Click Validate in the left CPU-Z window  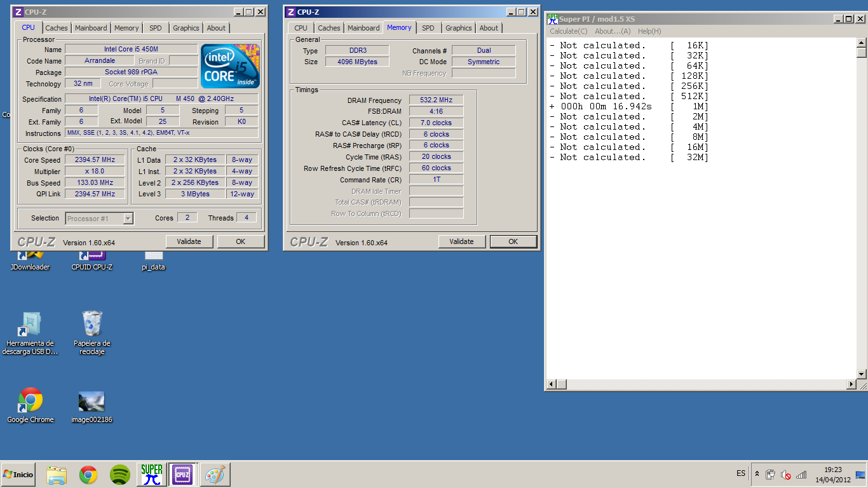tap(189, 241)
